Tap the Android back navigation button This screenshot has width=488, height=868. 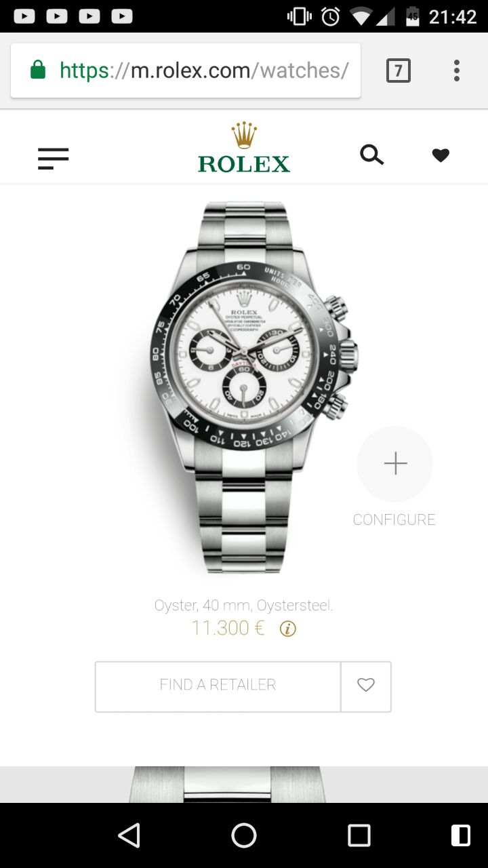tap(129, 835)
